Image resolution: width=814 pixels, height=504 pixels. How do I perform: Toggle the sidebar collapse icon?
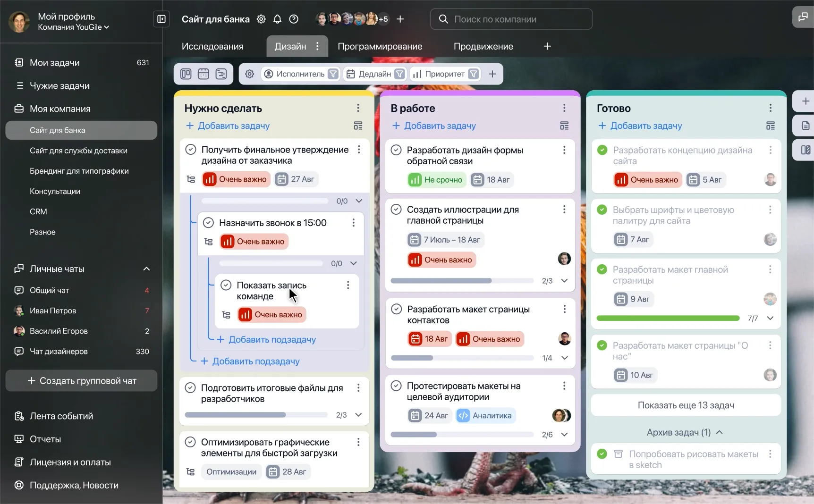tap(161, 19)
